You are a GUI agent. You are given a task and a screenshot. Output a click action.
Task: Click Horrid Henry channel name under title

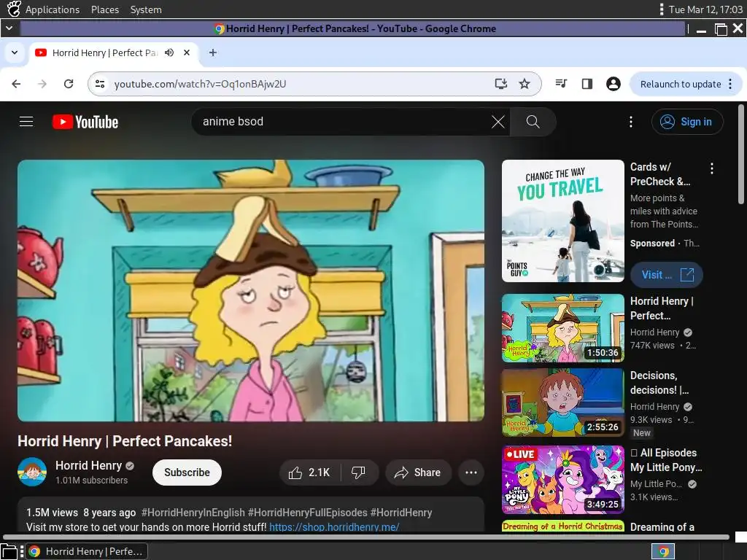(88, 465)
